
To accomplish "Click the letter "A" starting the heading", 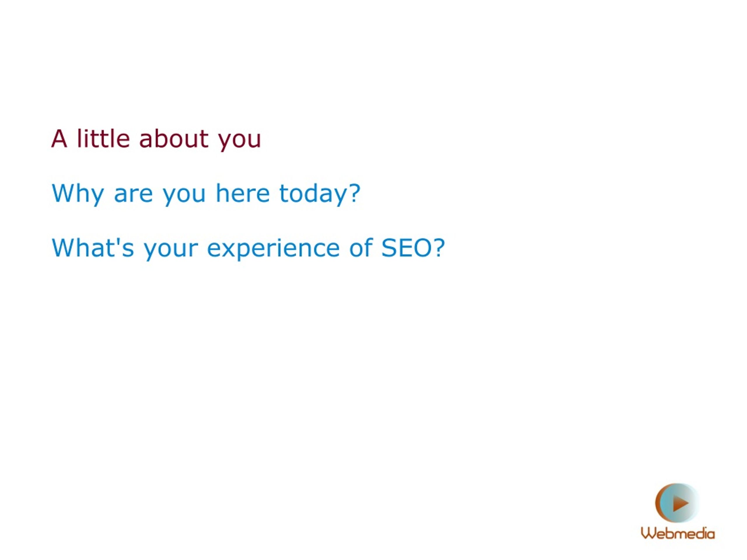I will pos(59,138).
